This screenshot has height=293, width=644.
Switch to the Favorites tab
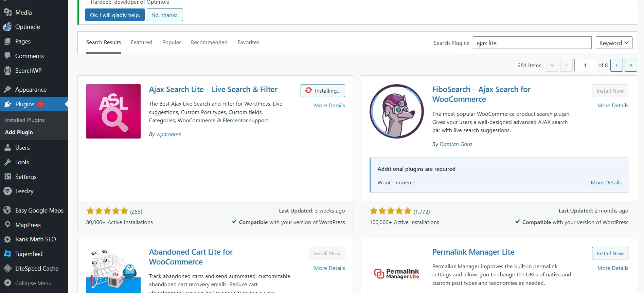pyautogui.click(x=248, y=42)
